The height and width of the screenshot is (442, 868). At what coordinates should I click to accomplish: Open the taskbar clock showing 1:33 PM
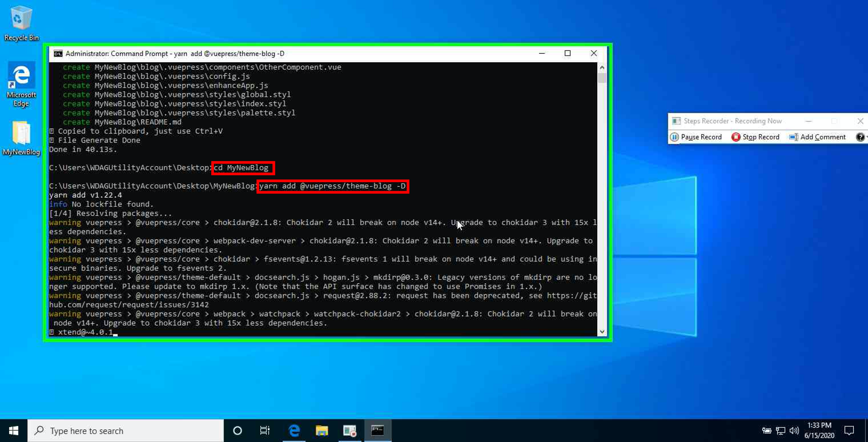click(x=819, y=431)
